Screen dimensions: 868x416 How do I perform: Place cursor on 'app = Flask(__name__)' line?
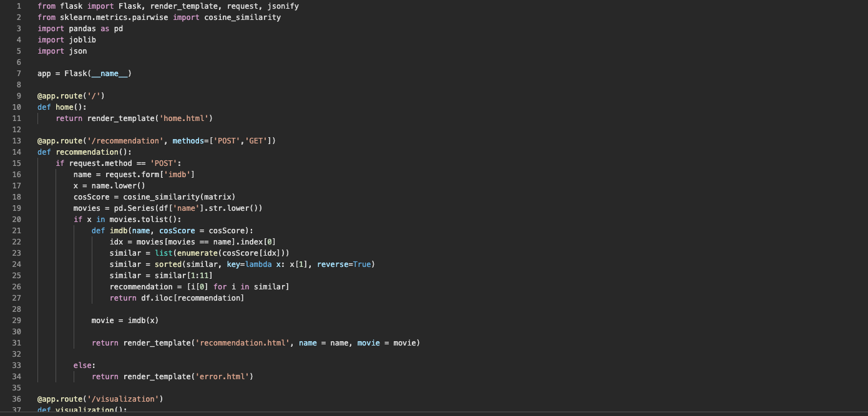click(x=84, y=74)
